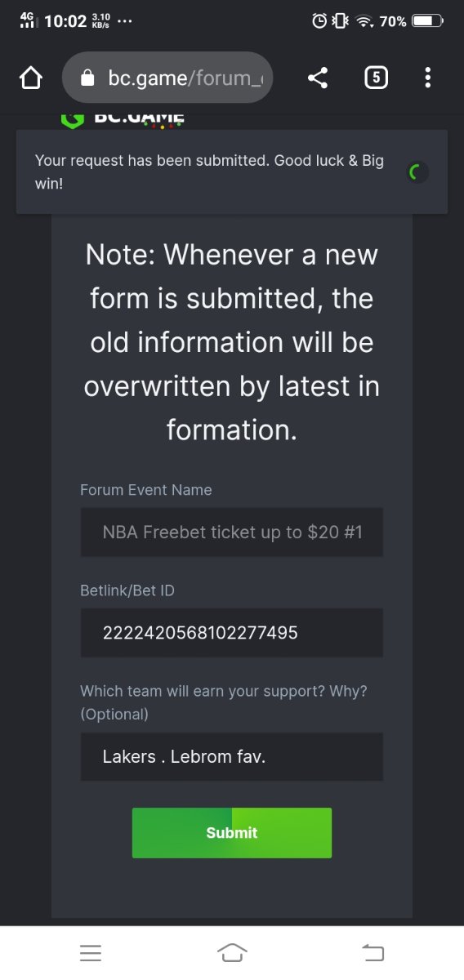Focus the Betlink/Bet ID input field
This screenshot has width=464, height=980.
[x=232, y=632]
